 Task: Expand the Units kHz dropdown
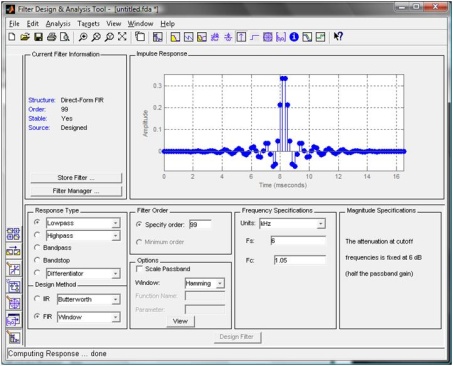[x=292, y=223]
